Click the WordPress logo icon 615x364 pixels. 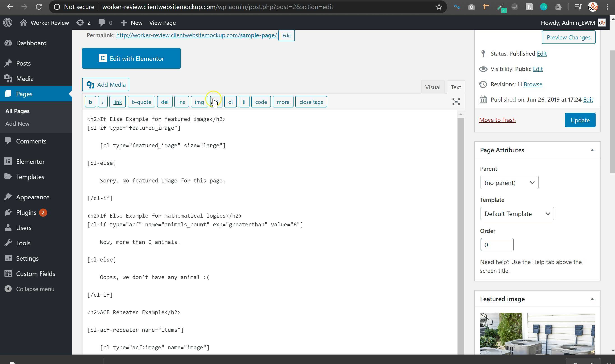click(x=8, y=23)
